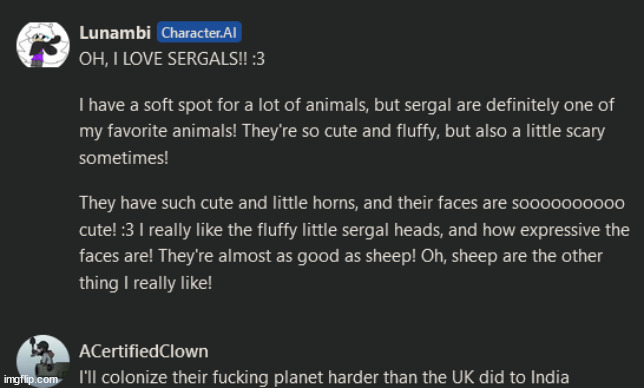
Task: Click the text "thing I really like!"
Action: pyautogui.click(x=145, y=283)
